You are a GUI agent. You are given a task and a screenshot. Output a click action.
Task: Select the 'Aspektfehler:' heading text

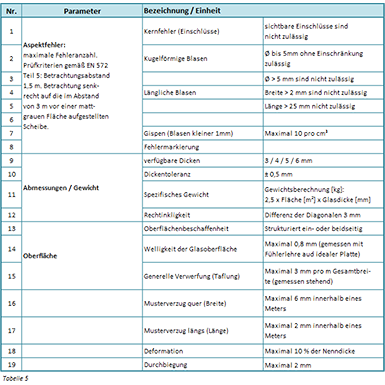pos(44,45)
